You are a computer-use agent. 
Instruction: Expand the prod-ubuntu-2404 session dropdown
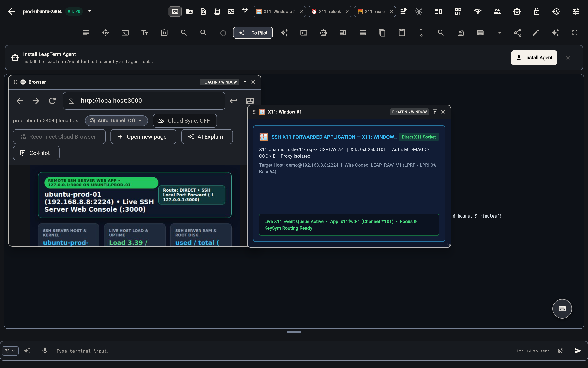tap(90, 11)
